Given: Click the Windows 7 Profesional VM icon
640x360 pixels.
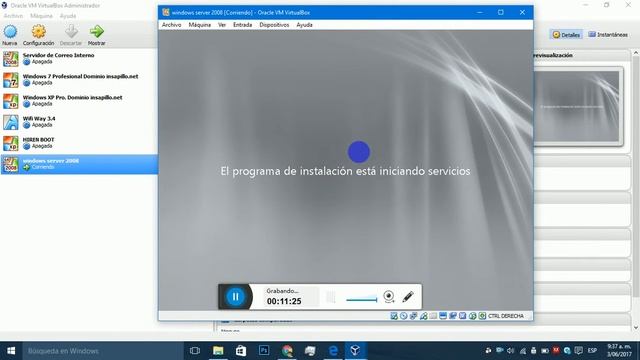Looking at the screenshot, I should (x=11, y=80).
